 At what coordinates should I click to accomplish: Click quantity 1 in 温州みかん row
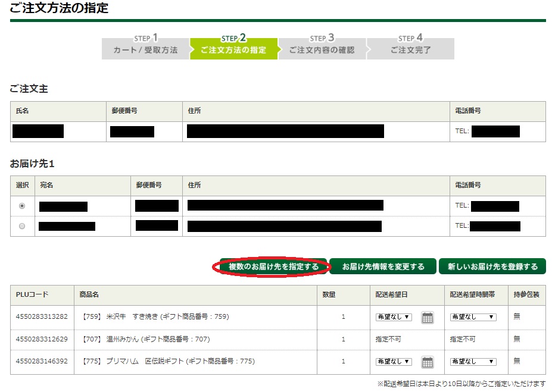click(343, 339)
